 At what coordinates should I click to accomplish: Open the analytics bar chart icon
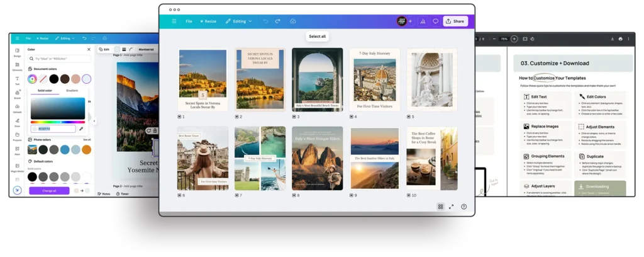[x=423, y=21]
